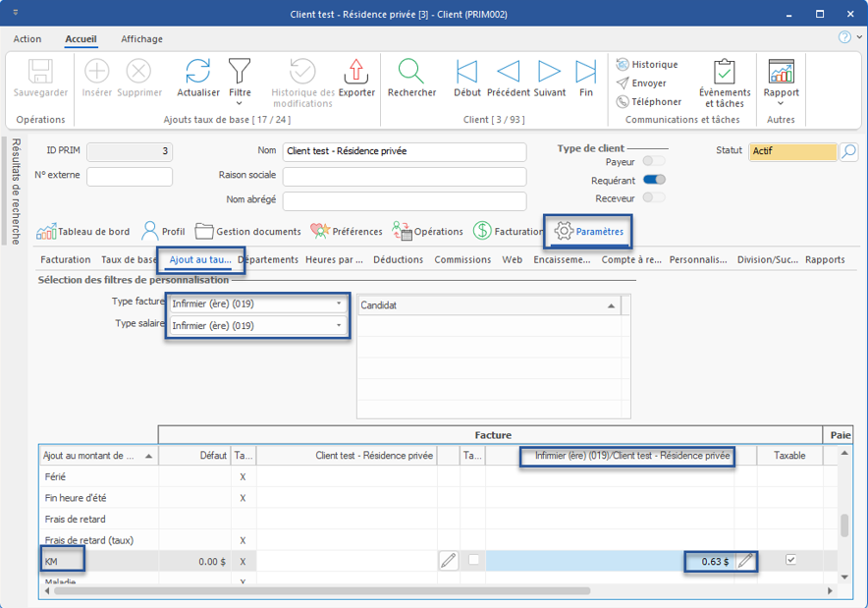This screenshot has width=868, height=608.
Task: Jump to first client with Début
Action: [467, 78]
